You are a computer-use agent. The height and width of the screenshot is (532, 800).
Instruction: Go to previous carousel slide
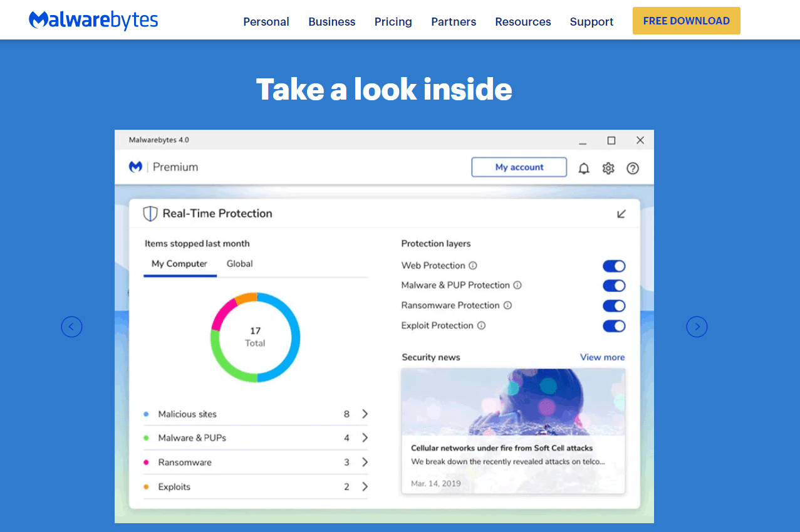(x=71, y=326)
